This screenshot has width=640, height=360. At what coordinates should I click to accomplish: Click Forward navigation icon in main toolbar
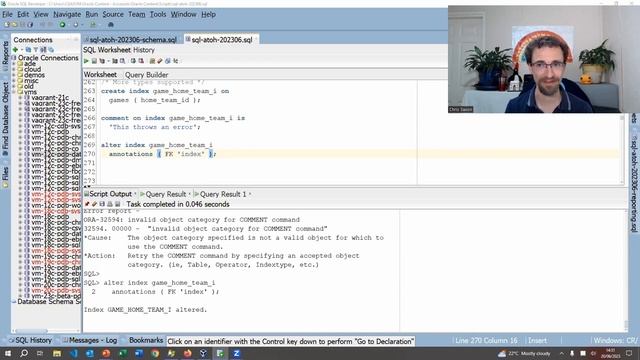click(75, 25)
